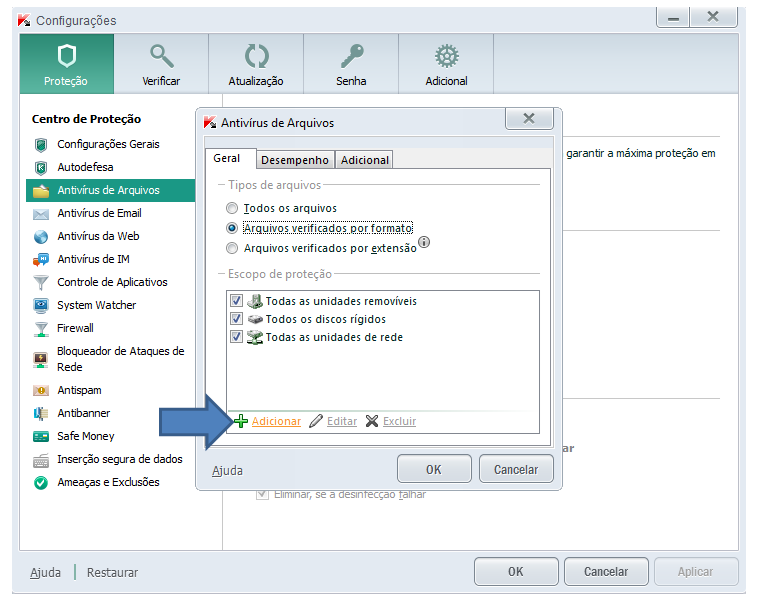The width and height of the screenshot is (780, 614).
Task: Open the Verificar top tab label
Action: [161, 81]
